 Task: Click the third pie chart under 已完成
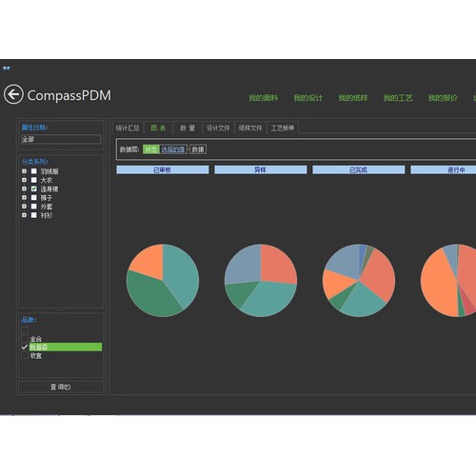coord(359,280)
